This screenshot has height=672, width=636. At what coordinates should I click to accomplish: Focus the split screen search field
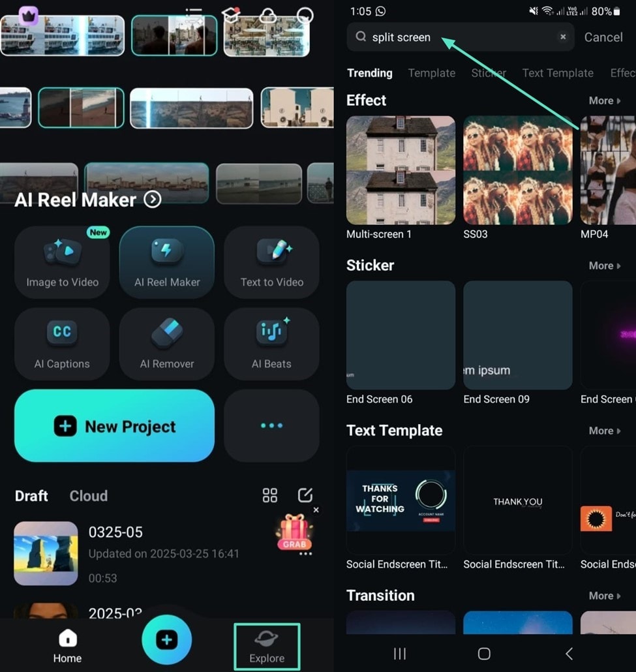461,37
